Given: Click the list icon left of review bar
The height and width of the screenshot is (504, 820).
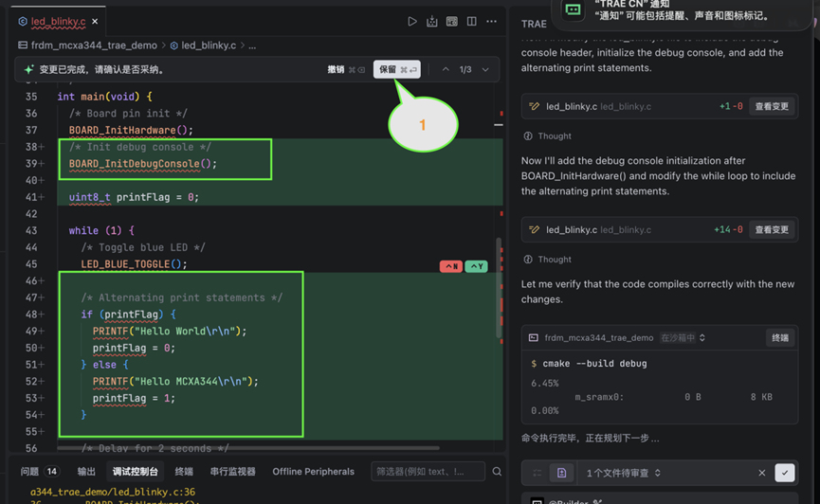Looking at the screenshot, I should pos(538,473).
